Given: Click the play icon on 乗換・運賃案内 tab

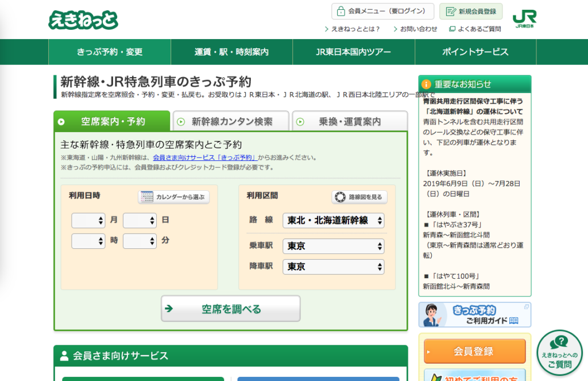Looking at the screenshot, I should pyautogui.click(x=300, y=122).
